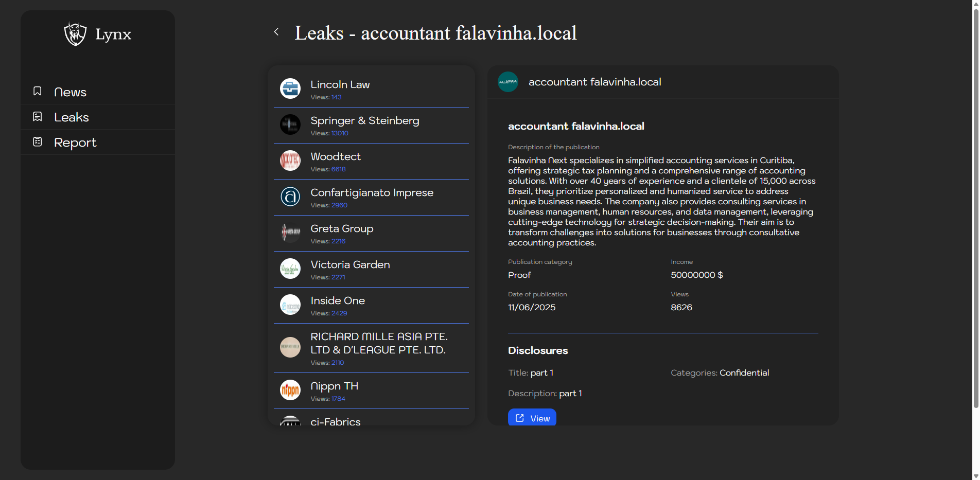The height and width of the screenshot is (480, 980).
Task: Click the document icon beside Leaks
Action: coord(38,117)
